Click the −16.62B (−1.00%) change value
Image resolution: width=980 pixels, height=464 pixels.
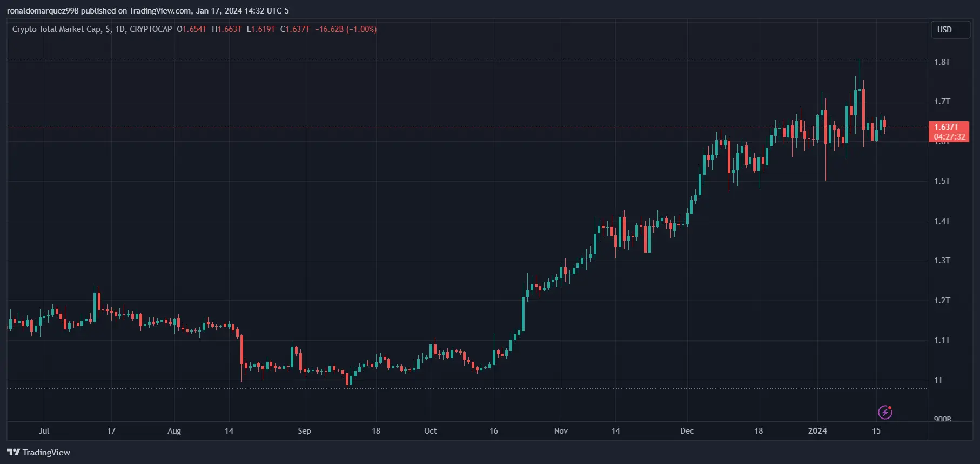[346, 29]
